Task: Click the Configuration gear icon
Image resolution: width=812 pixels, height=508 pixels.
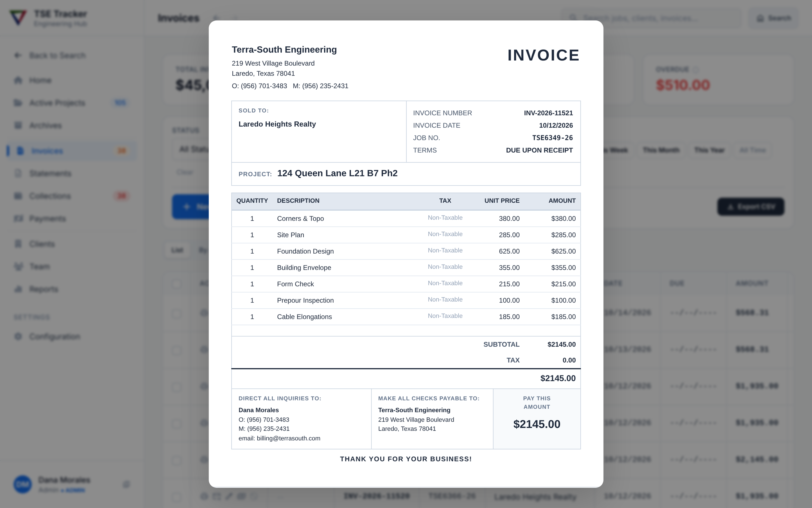Action: coord(18,336)
